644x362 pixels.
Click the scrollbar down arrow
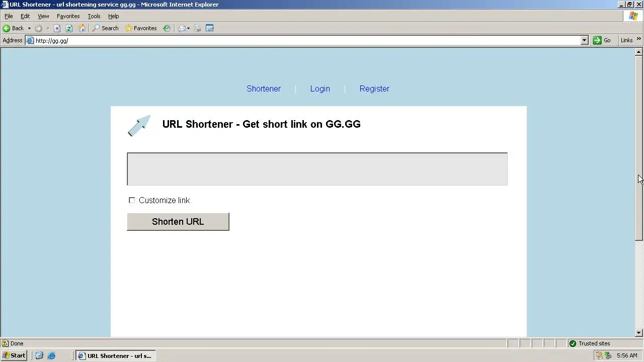click(x=639, y=332)
